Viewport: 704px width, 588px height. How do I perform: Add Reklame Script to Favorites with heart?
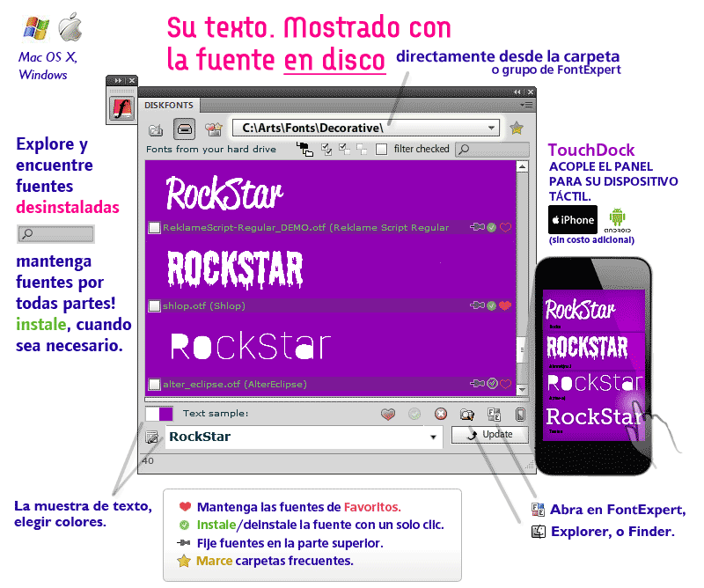click(505, 228)
